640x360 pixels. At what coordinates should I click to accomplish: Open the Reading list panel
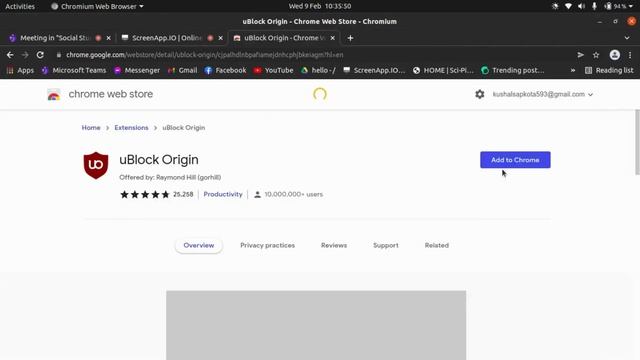point(609,71)
